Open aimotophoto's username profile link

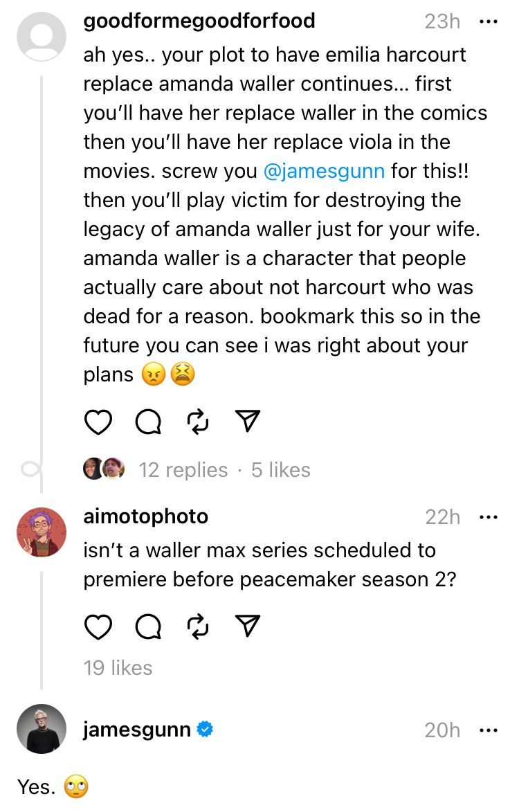point(146,517)
